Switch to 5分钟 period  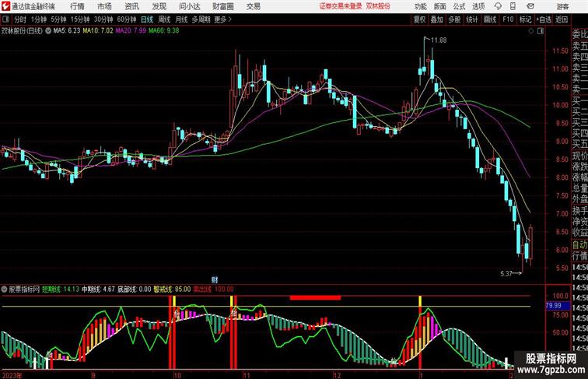(x=58, y=19)
